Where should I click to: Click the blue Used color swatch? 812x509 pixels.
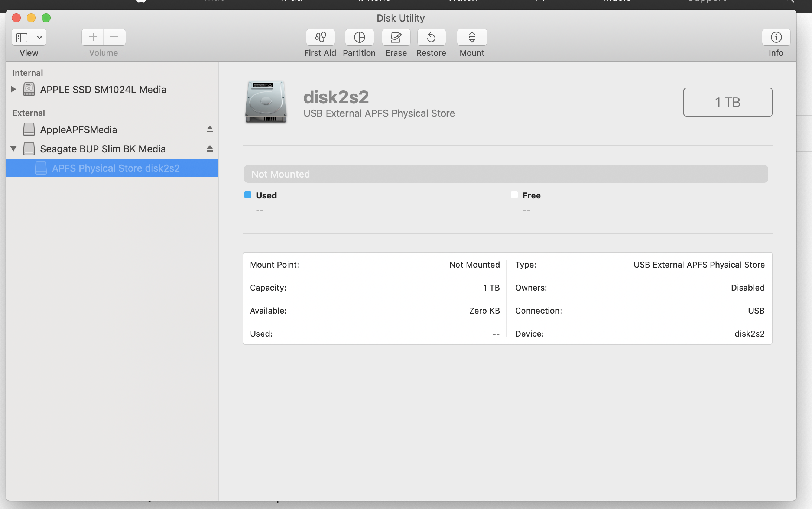tap(248, 195)
